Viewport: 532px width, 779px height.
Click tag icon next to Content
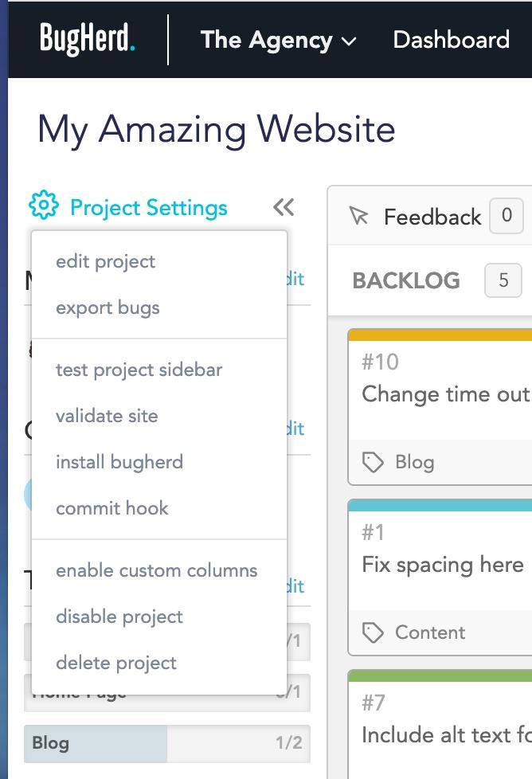[x=373, y=633]
